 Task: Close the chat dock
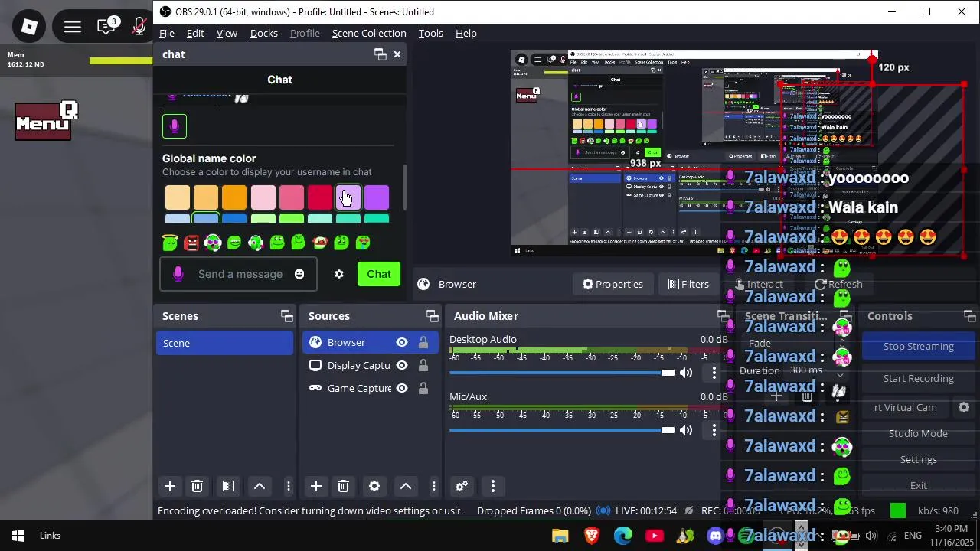[x=397, y=54]
